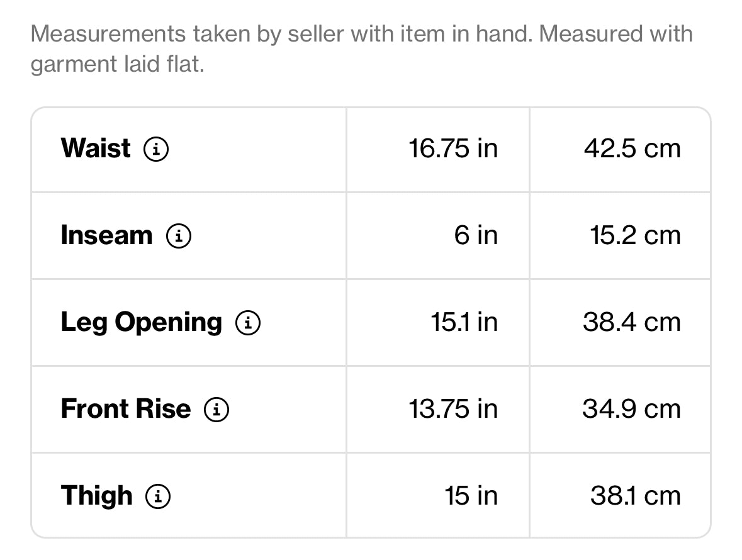Click the info icon beside Inseam
Viewport: 742px width, 560px height.
pyautogui.click(x=179, y=235)
